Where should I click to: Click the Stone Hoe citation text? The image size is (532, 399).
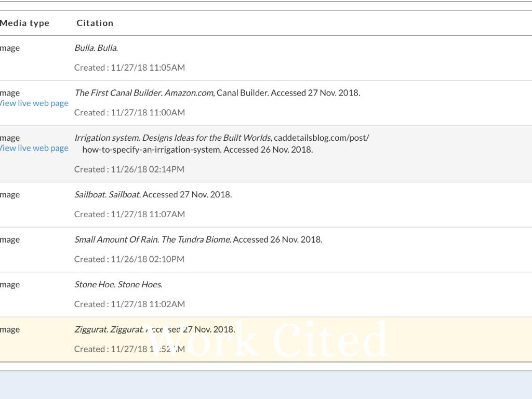pyautogui.click(x=118, y=285)
